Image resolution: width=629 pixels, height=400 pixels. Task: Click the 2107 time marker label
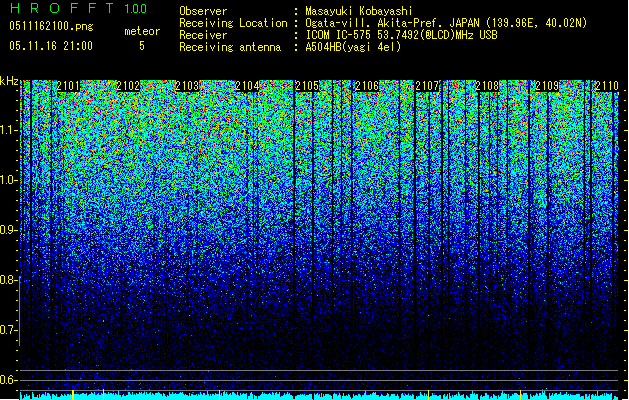(x=427, y=86)
